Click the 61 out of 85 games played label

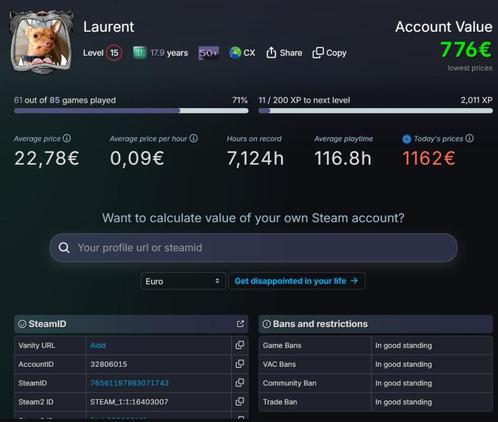(x=65, y=100)
